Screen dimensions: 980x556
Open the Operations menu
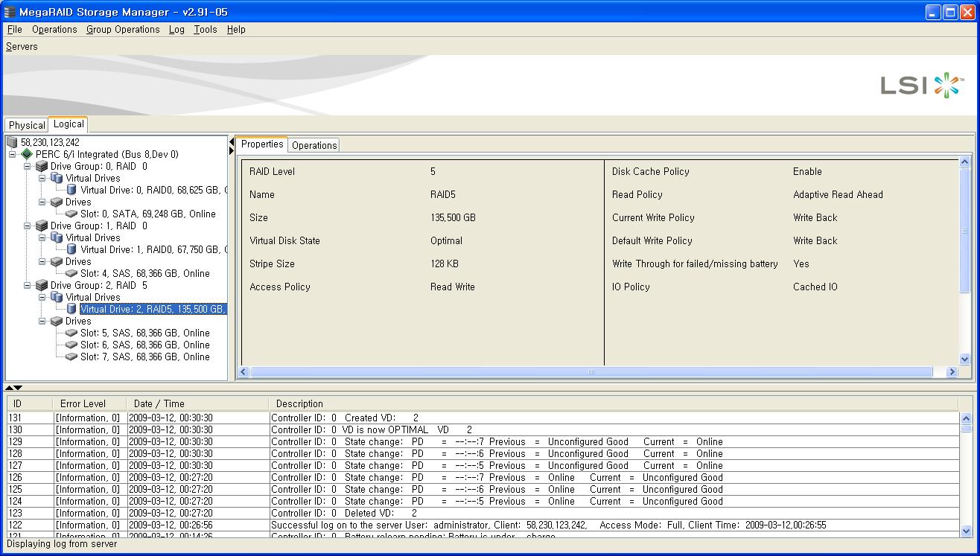(x=54, y=30)
